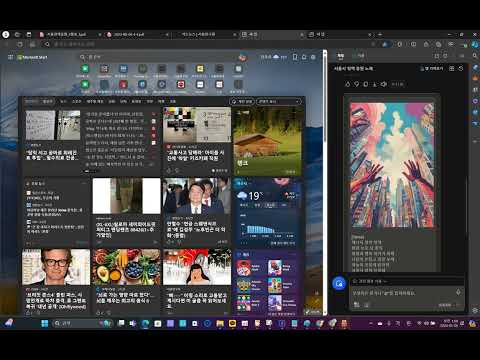Go to the home page via the home icon
The height and width of the screenshot is (360, 480).
tap(32, 44)
